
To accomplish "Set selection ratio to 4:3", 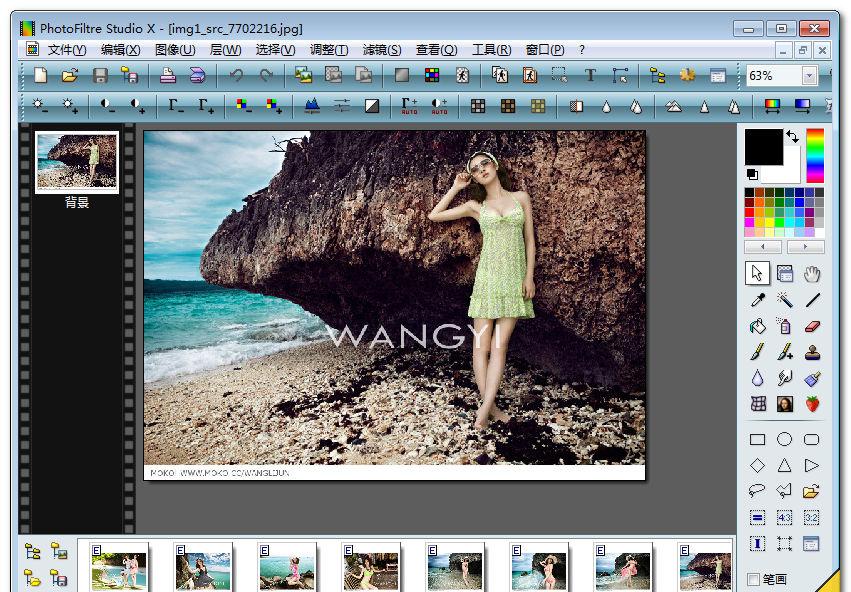I will (x=784, y=518).
